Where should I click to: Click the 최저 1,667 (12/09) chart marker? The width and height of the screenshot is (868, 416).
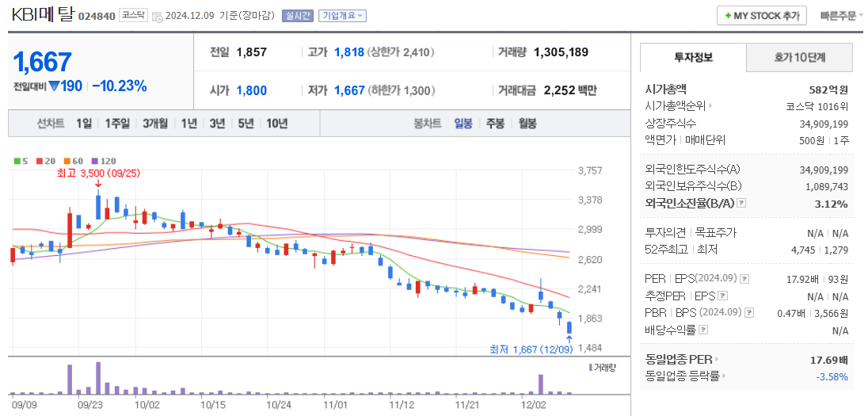point(531,349)
